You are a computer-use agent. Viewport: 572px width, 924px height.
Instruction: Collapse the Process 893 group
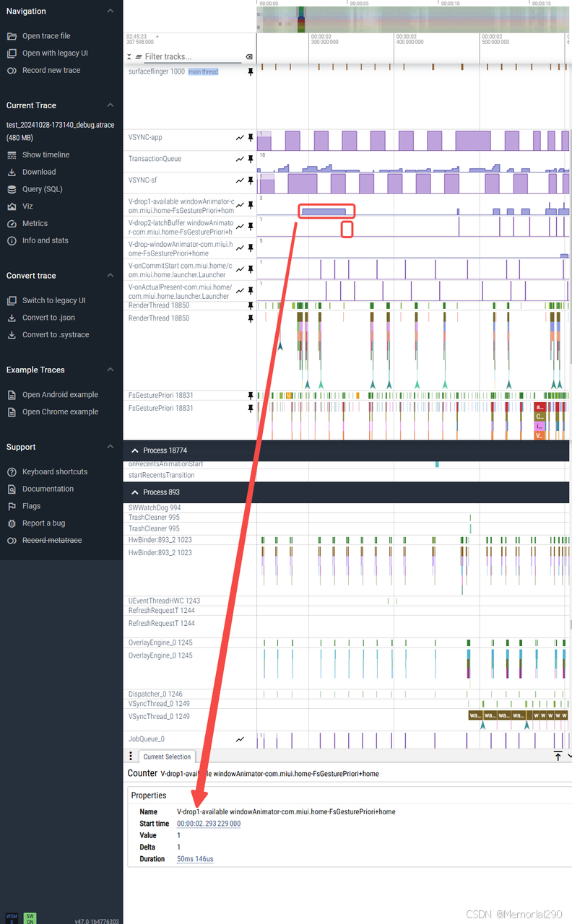click(134, 492)
